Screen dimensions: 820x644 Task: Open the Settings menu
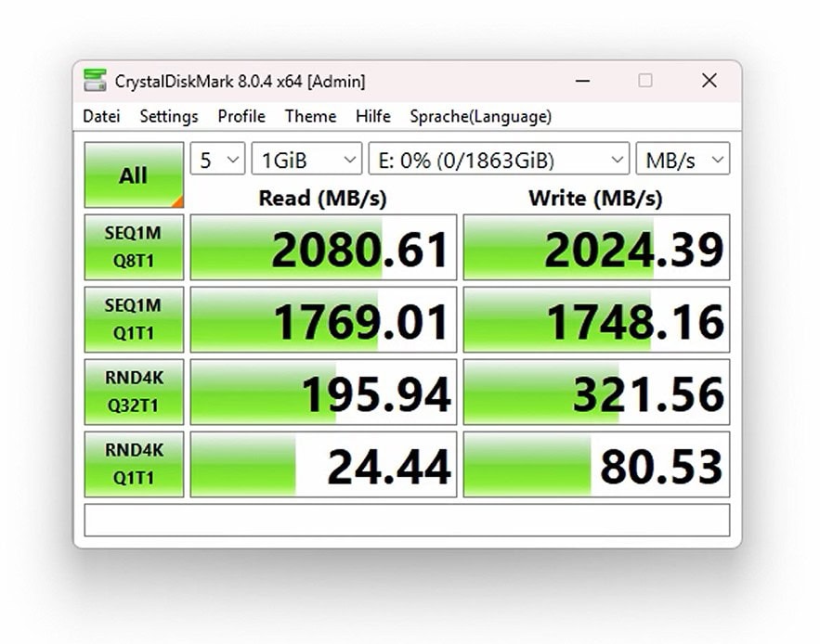[169, 117]
